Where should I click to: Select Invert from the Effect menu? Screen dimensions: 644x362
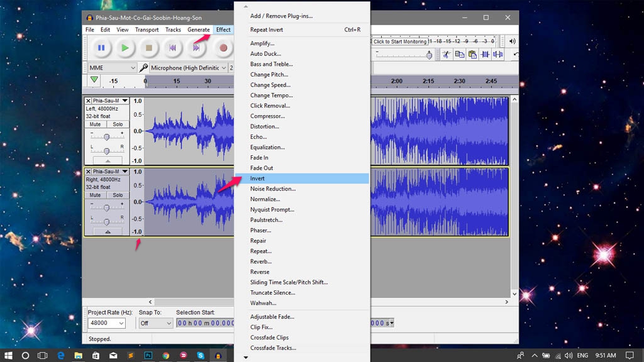point(257,178)
